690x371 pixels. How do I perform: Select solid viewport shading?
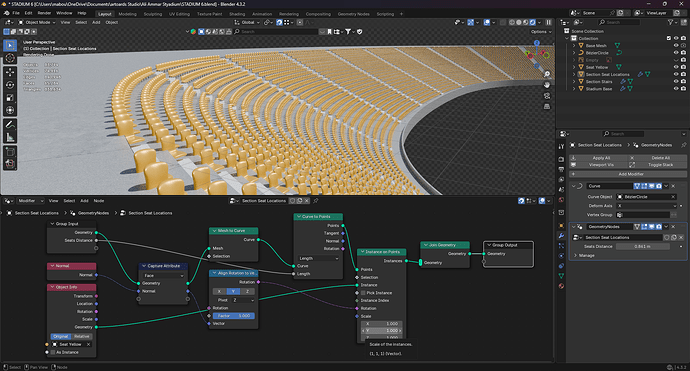click(x=519, y=22)
